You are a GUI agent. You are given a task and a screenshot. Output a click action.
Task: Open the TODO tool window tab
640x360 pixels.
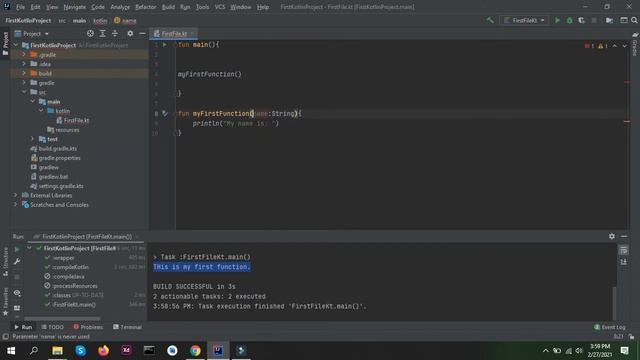[x=53, y=327]
